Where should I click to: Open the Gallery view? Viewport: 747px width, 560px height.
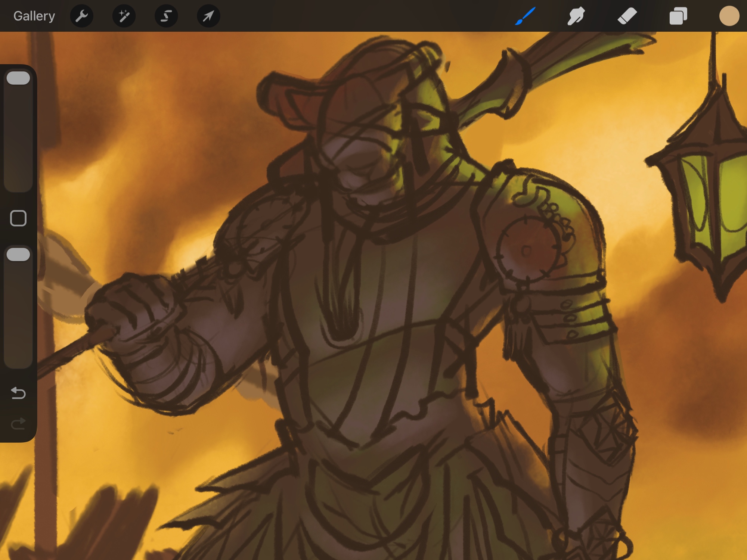tap(34, 16)
